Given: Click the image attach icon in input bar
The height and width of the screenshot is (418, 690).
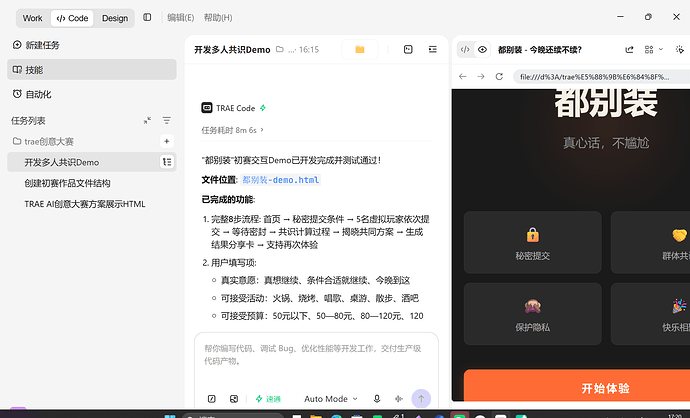Looking at the screenshot, I should [x=234, y=399].
